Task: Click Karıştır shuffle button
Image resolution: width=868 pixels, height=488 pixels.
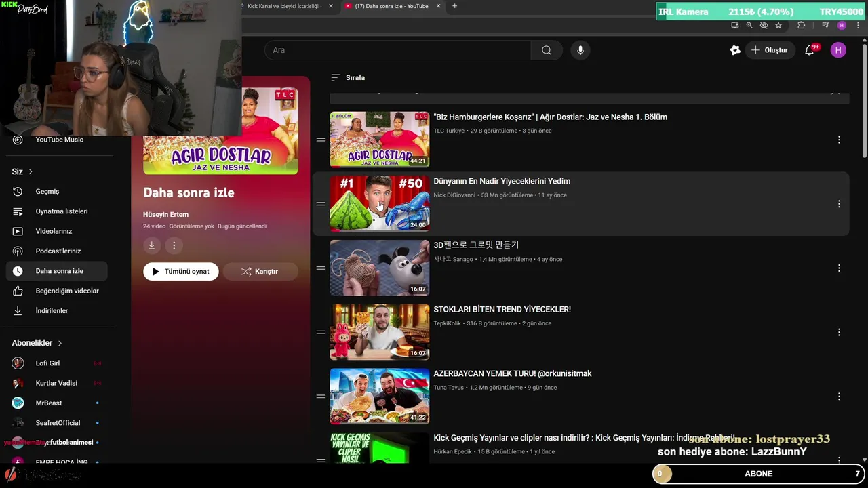Action: [x=260, y=271]
